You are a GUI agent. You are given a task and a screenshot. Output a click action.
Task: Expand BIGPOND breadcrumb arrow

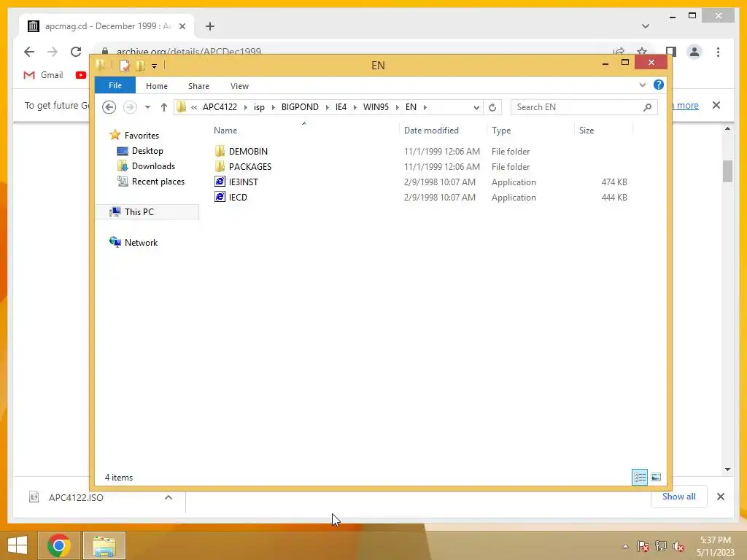[328, 107]
